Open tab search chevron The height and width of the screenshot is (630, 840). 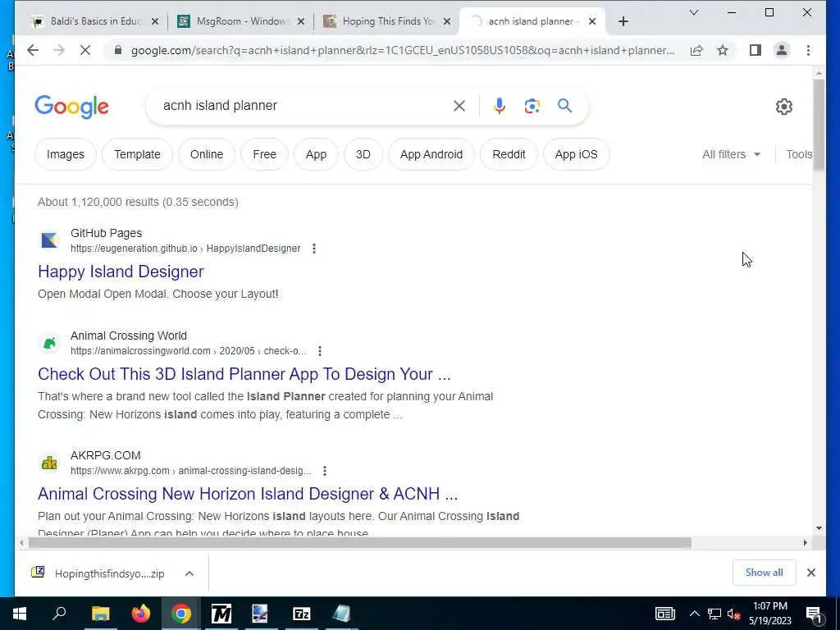694,12
